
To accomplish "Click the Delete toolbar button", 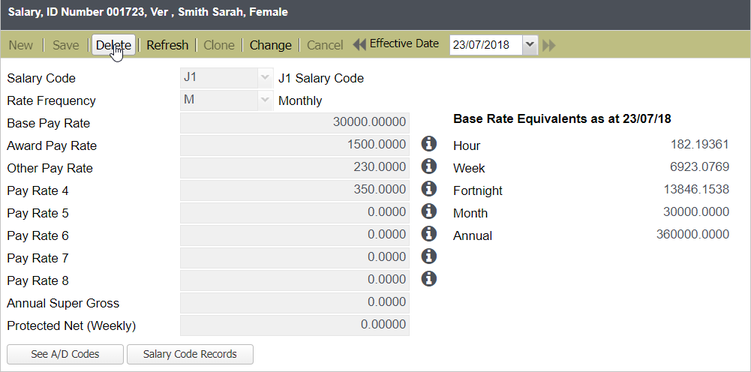I will pyautogui.click(x=114, y=45).
